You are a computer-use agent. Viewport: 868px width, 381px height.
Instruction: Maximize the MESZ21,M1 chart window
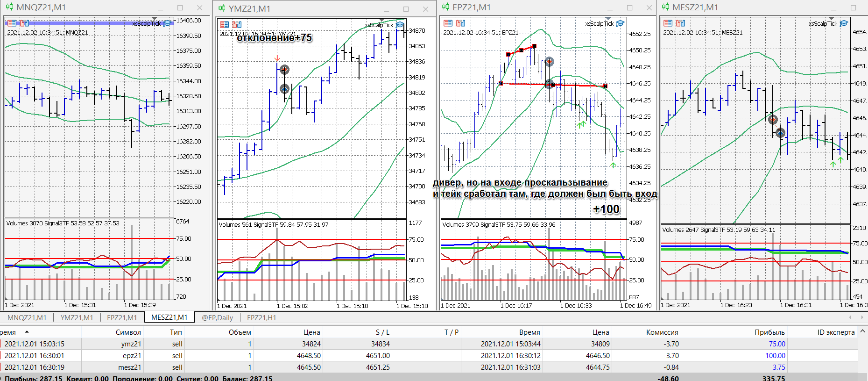(x=853, y=7)
